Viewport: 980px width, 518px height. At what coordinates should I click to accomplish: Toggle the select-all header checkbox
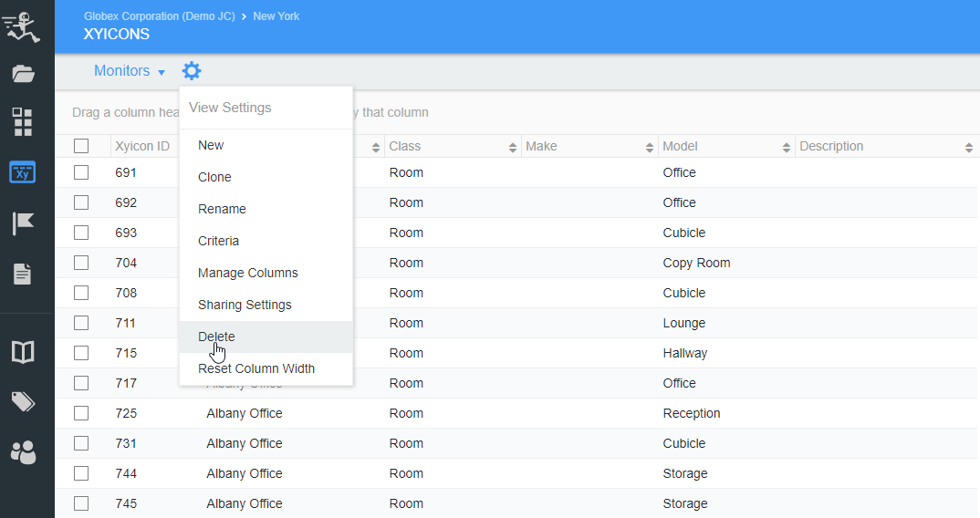(x=81, y=146)
